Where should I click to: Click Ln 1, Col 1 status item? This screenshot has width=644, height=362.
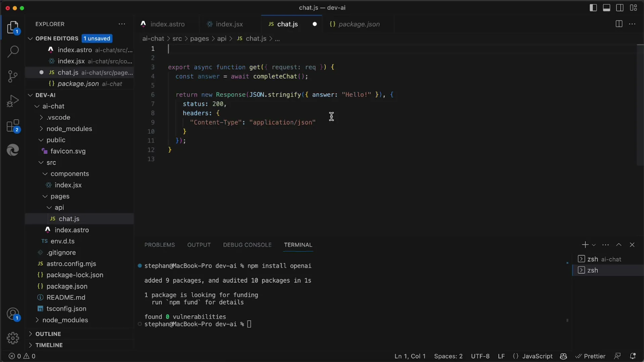pyautogui.click(x=410, y=356)
